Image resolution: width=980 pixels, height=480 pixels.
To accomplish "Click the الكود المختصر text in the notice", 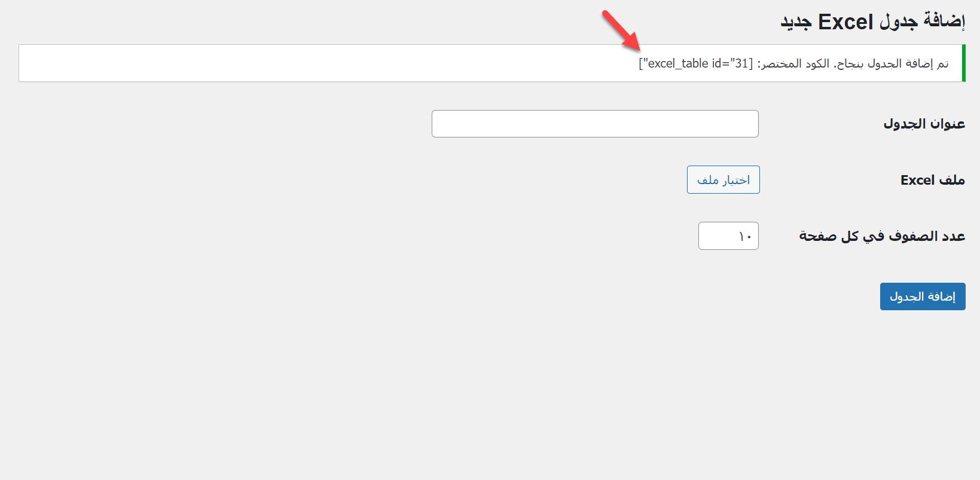I will (795, 63).
